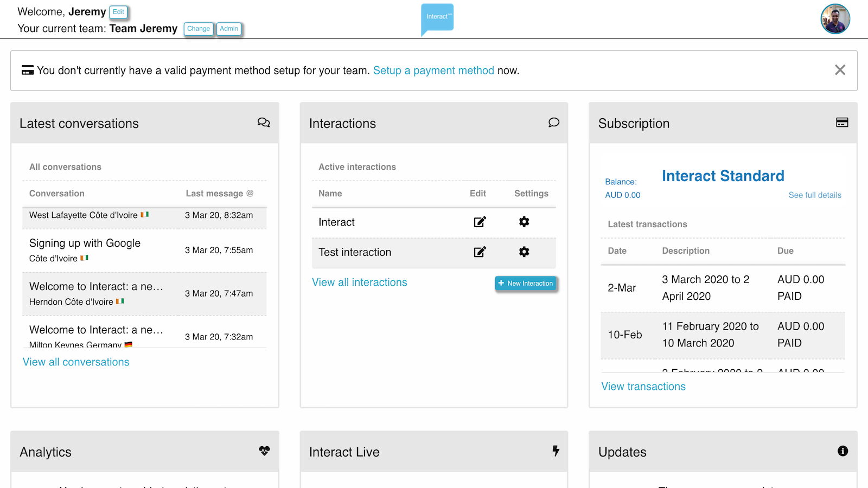This screenshot has width=868, height=488.
Task: Open settings for the Interact interaction
Action: [524, 222]
